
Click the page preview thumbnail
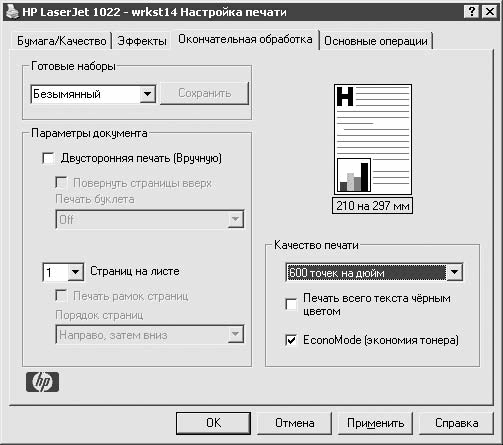[373, 139]
